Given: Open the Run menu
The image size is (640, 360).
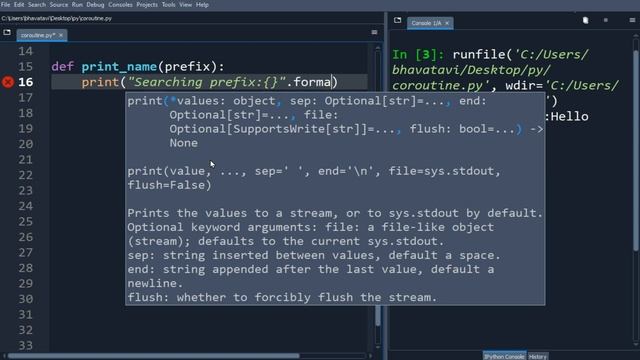Looking at the screenshot, I should click(77, 5).
